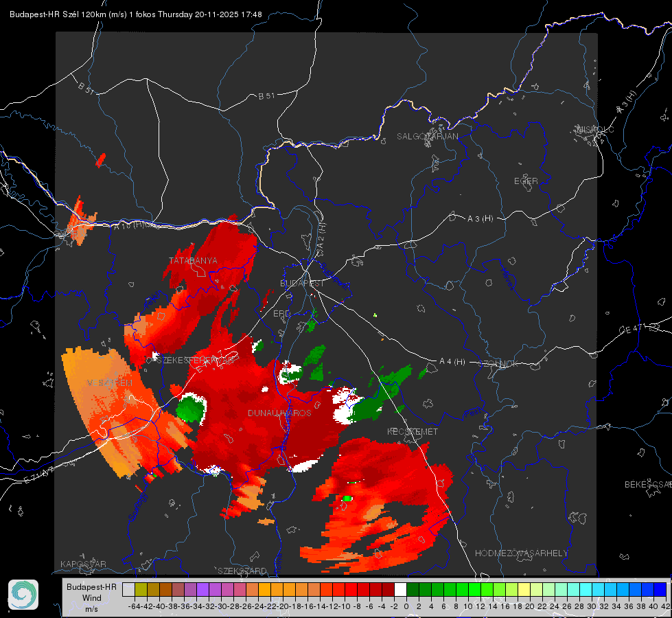
Task: Click the EGER city label
Action: (x=526, y=181)
